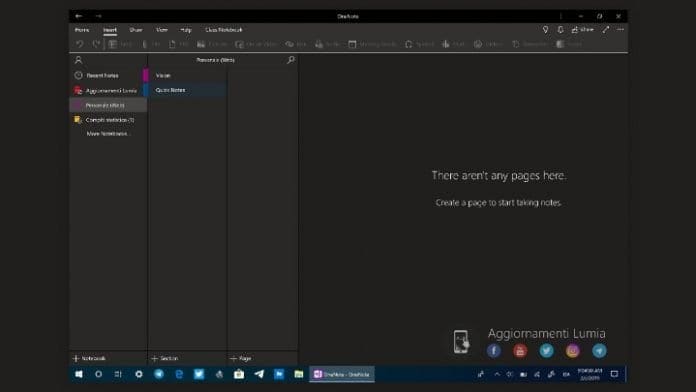The width and height of the screenshot is (696, 392).
Task: Insert a Symbol
Action: coord(419,44)
